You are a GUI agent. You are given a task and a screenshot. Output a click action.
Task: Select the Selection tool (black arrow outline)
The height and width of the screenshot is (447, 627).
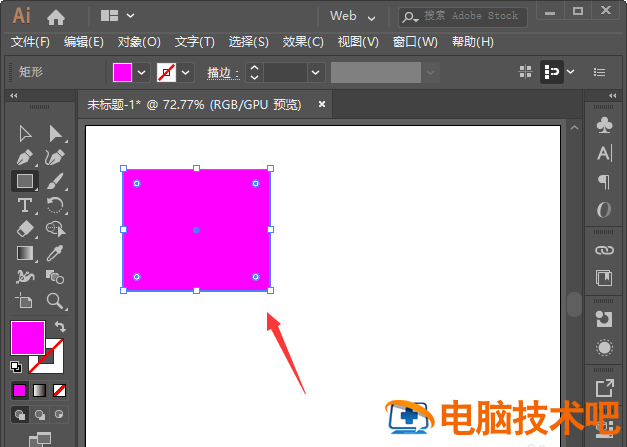pyautogui.click(x=25, y=134)
